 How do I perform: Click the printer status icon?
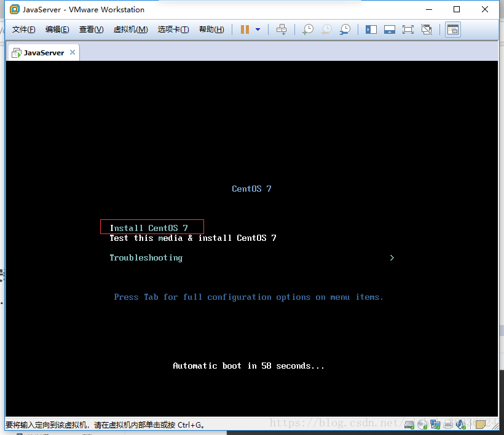coord(447,425)
